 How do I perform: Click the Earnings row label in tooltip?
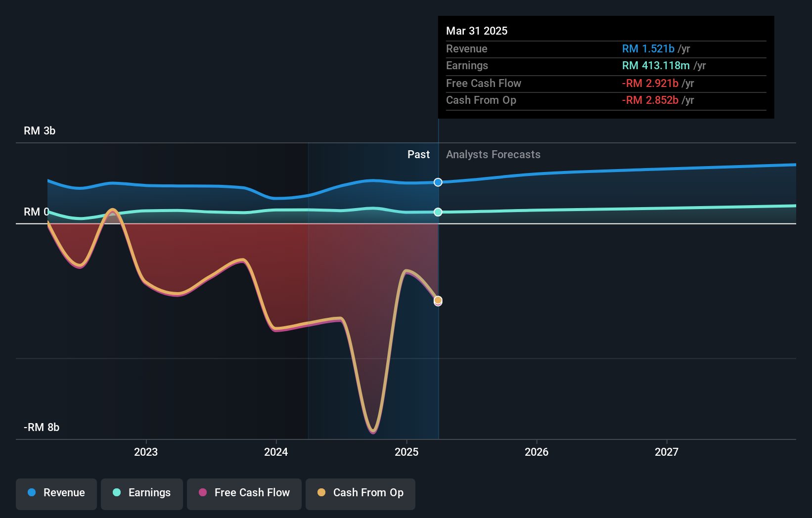point(467,66)
